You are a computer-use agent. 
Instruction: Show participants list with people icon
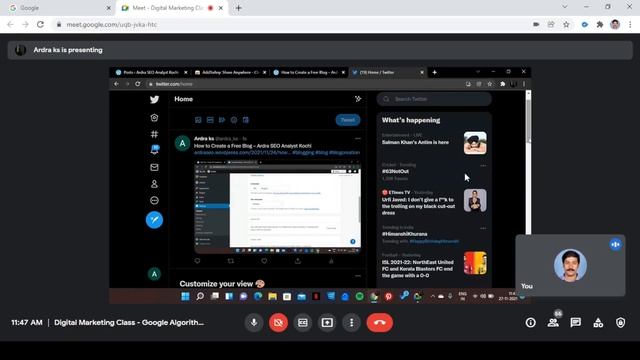tap(553, 322)
